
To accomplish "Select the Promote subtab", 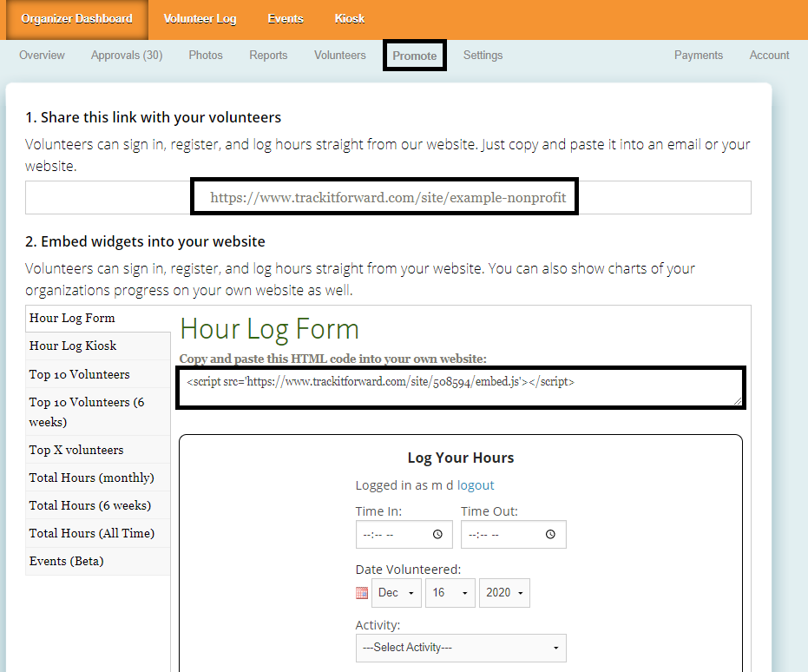I will 415,56.
